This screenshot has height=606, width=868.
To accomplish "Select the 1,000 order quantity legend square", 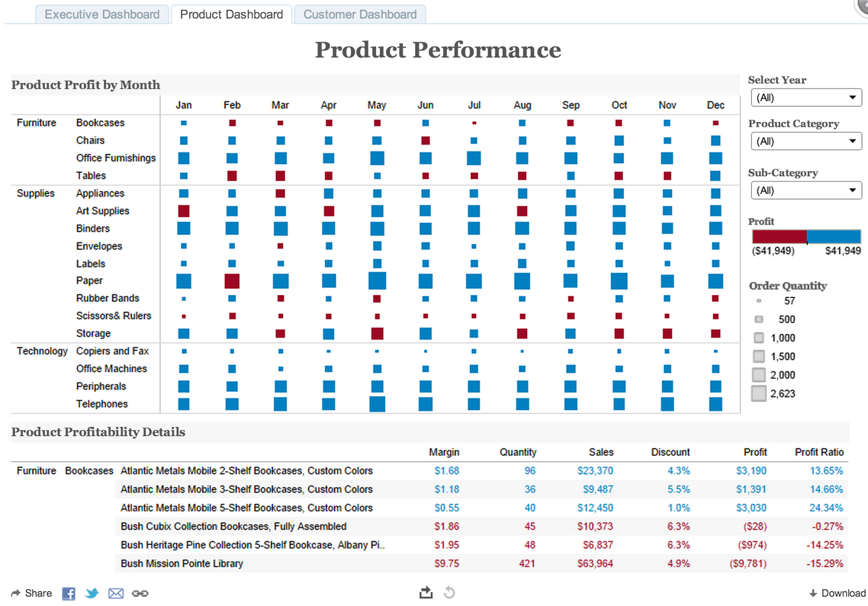I will click(758, 337).
